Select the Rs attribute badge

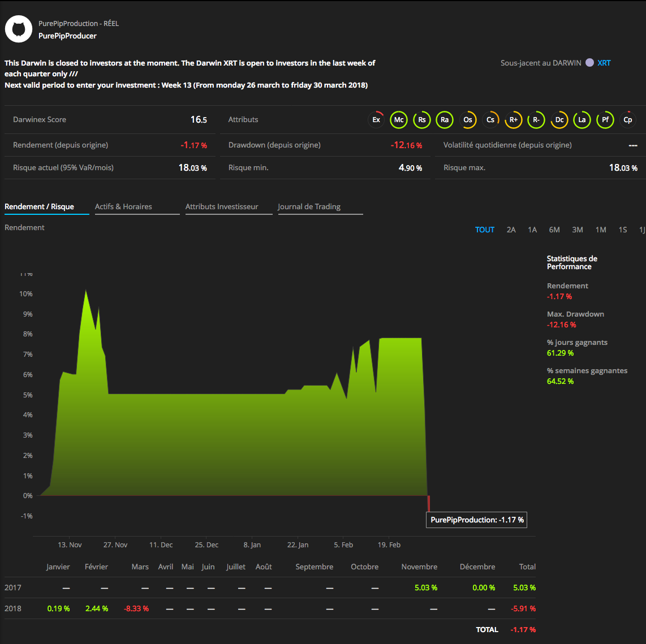(422, 120)
